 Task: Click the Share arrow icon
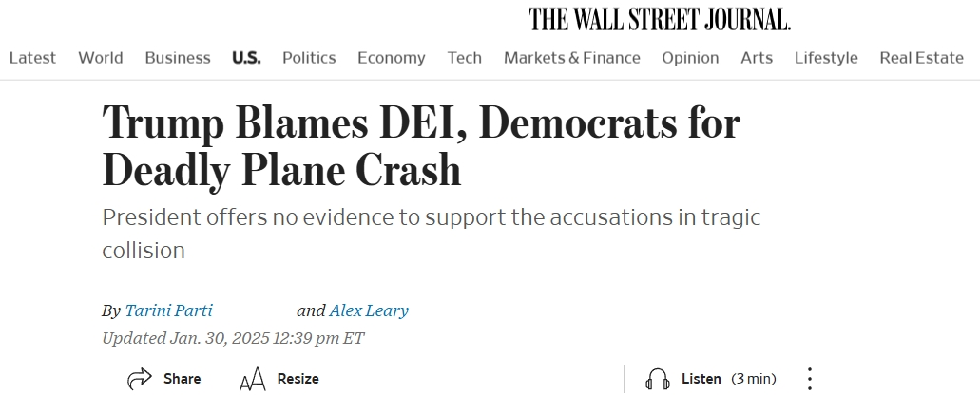pyautogui.click(x=140, y=379)
